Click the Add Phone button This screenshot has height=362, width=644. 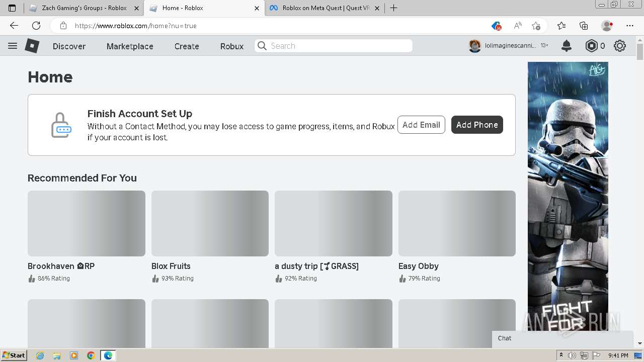click(x=477, y=125)
